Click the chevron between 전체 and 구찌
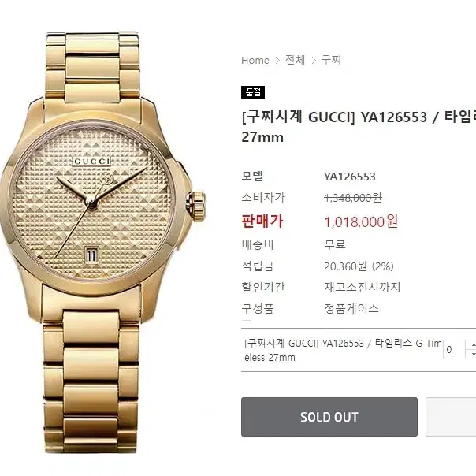The width and height of the screenshot is (476, 476). tap(314, 61)
